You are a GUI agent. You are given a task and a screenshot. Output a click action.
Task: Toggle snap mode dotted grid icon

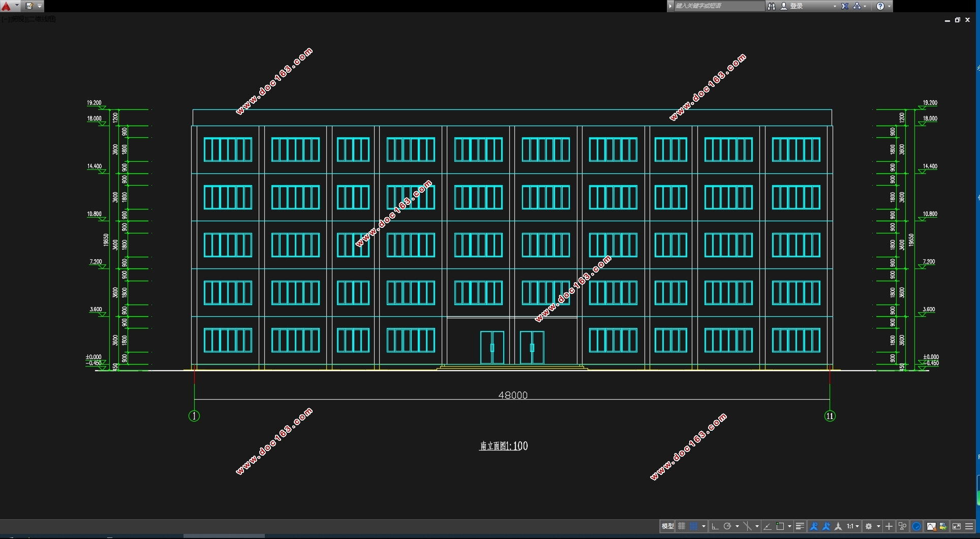pos(693,526)
